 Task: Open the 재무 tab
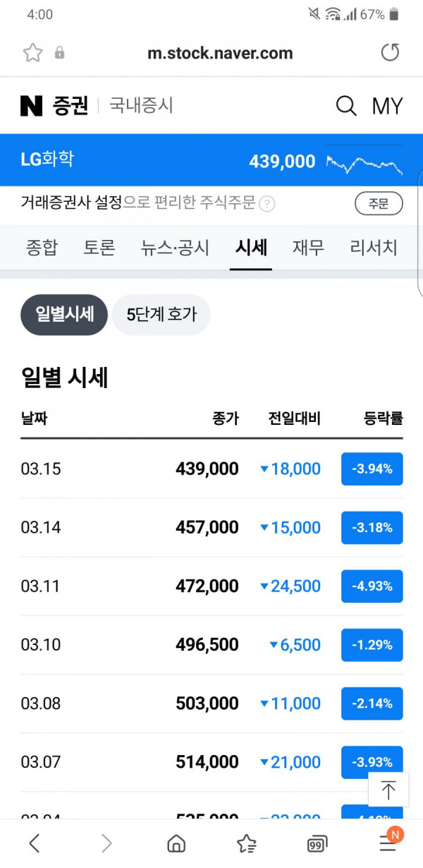(x=308, y=248)
